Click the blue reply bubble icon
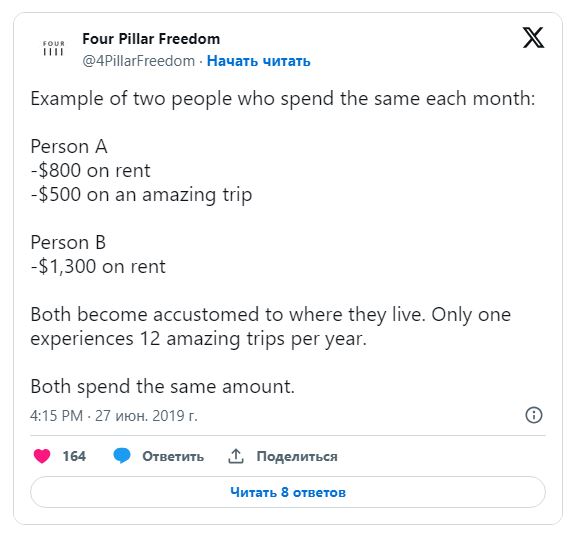The image size is (574, 536). [x=122, y=456]
